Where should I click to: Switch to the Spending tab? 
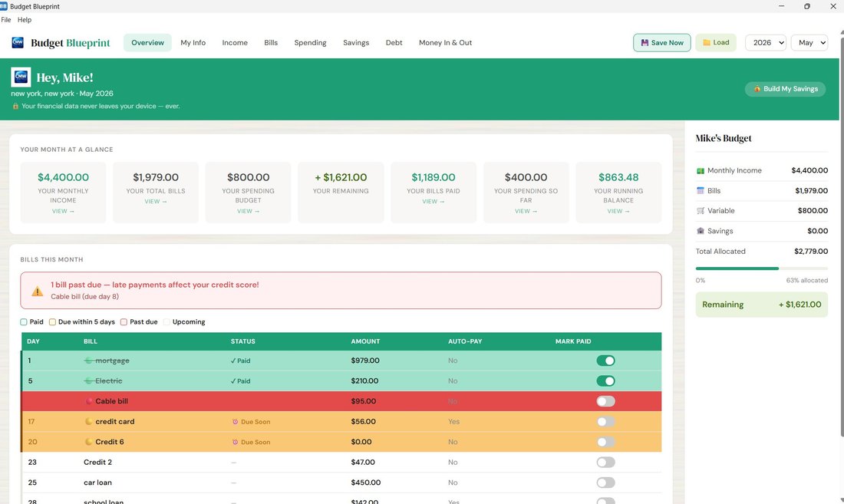point(310,42)
